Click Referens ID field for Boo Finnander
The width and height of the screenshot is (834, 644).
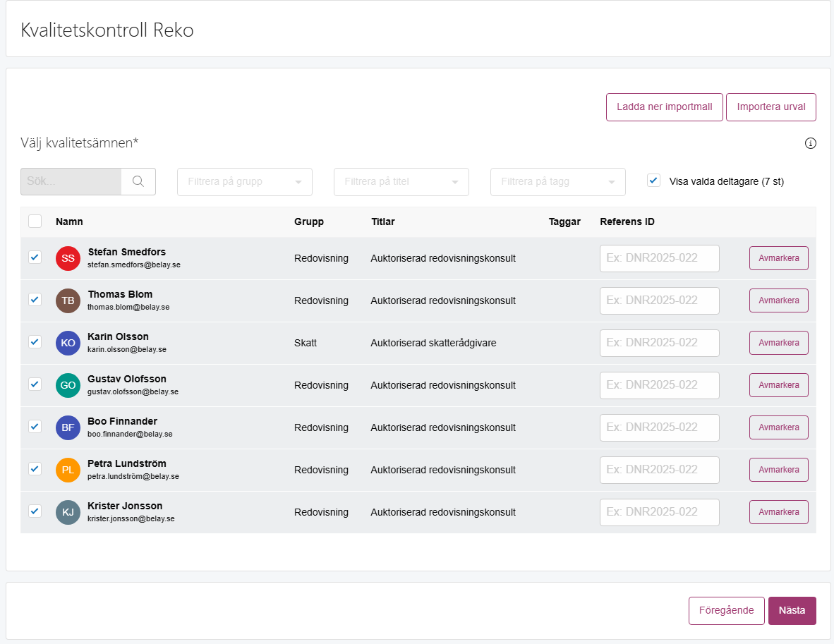coord(660,427)
